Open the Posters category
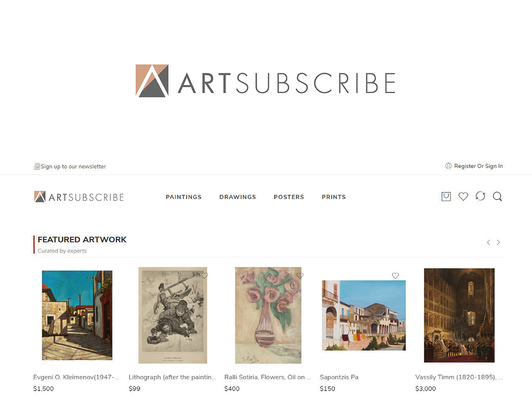Viewport: 532px width, 403px height. click(x=289, y=197)
